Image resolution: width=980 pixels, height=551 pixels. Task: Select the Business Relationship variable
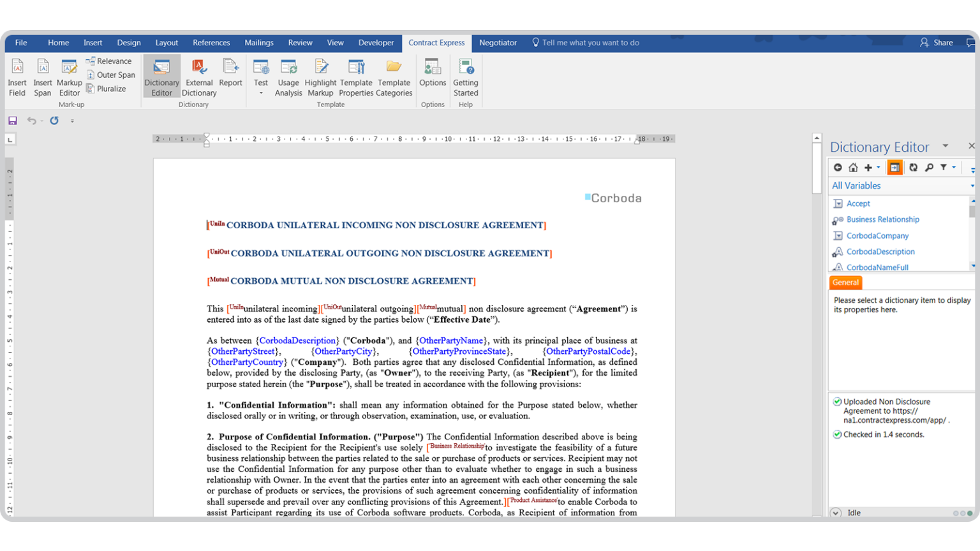pyautogui.click(x=883, y=219)
